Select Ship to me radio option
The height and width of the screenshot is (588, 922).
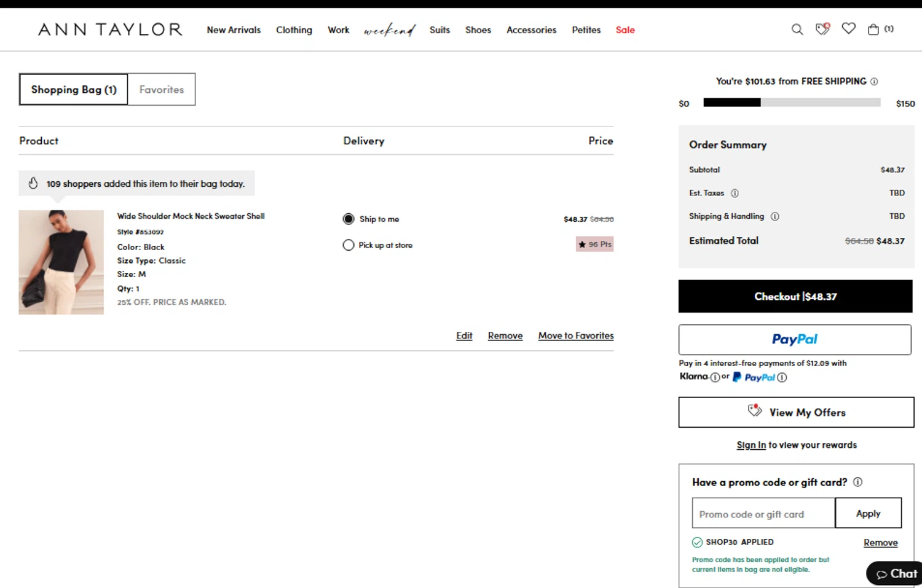click(349, 219)
